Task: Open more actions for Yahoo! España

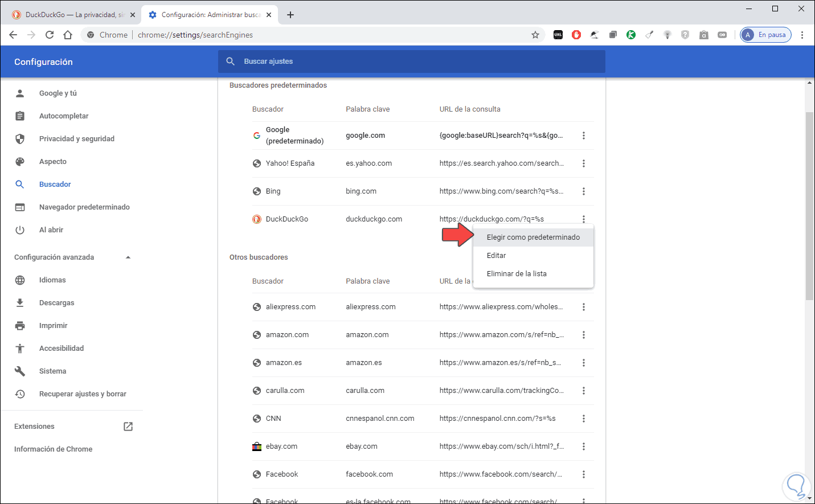Action: coord(584,163)
